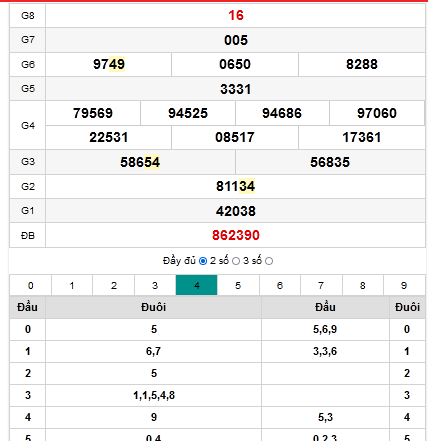Click the G4 result 79569
Image resolution: width=428 pixels, height=441 pixels.
[93, 113]
